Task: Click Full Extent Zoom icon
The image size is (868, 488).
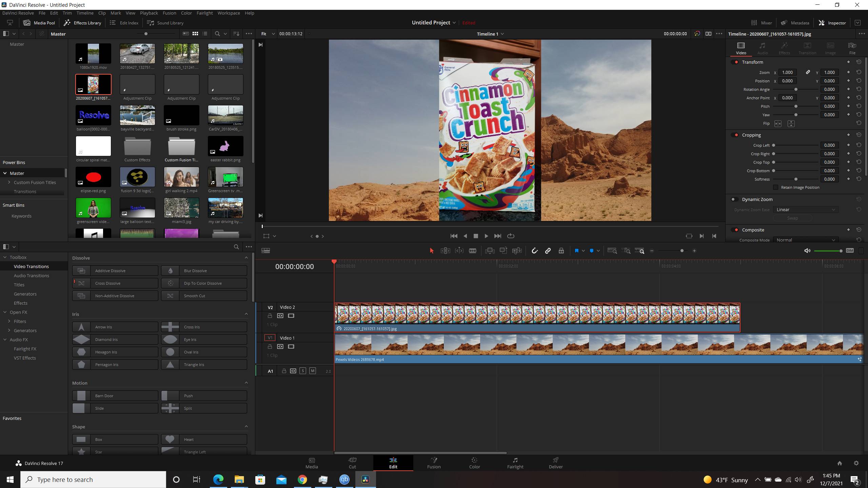Action: [x=612, y=251]
